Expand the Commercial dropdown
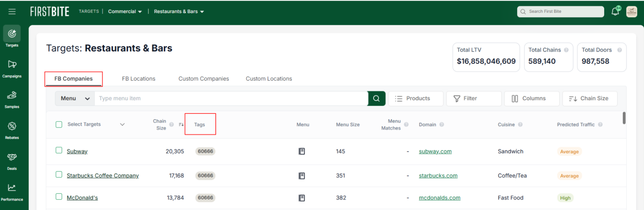Screen dimensions: 644x210 click(x=125, y=12)
